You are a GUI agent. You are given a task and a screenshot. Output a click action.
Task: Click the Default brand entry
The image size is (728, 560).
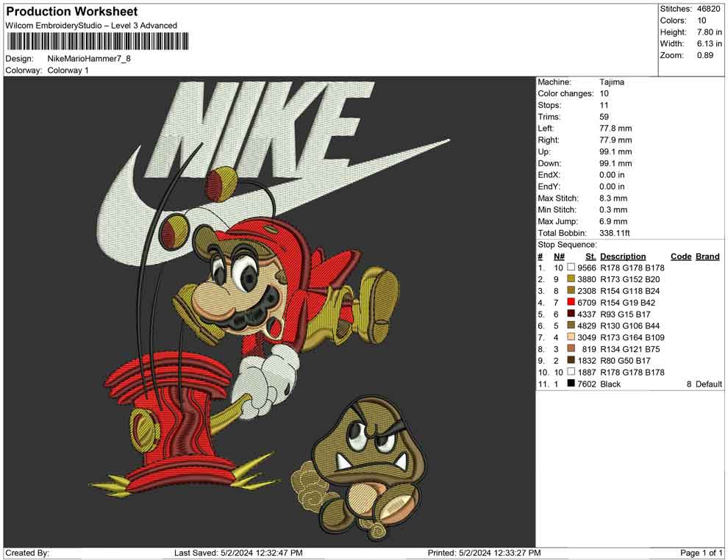click(708, 384)
